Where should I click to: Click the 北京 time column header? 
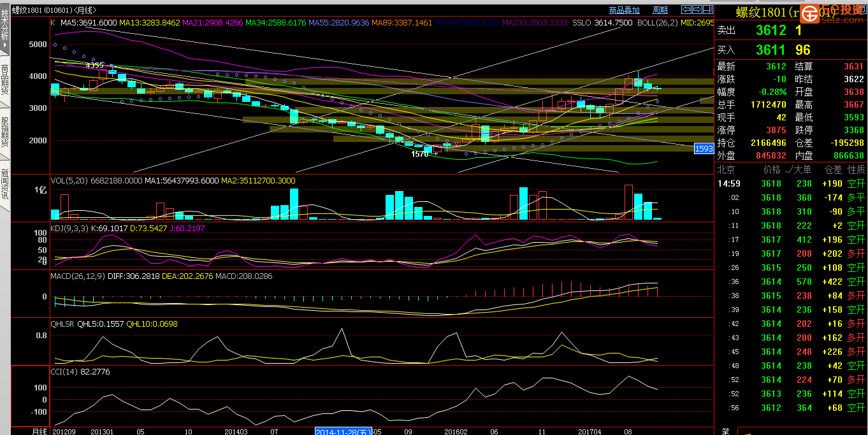click(x=726, y=169)
